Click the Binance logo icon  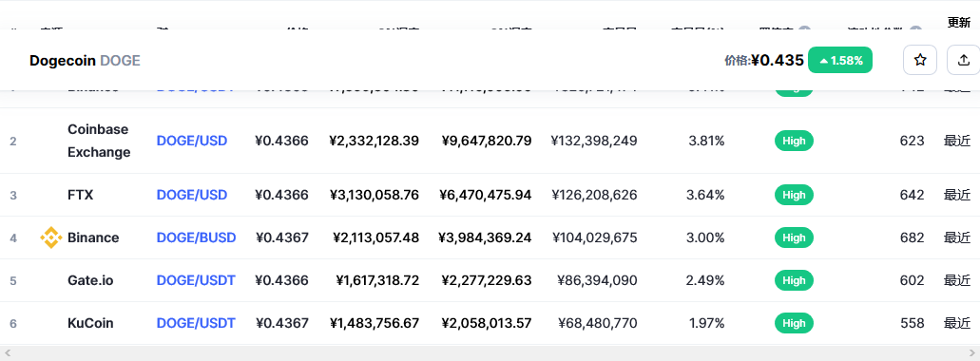[x=51, y=237]
